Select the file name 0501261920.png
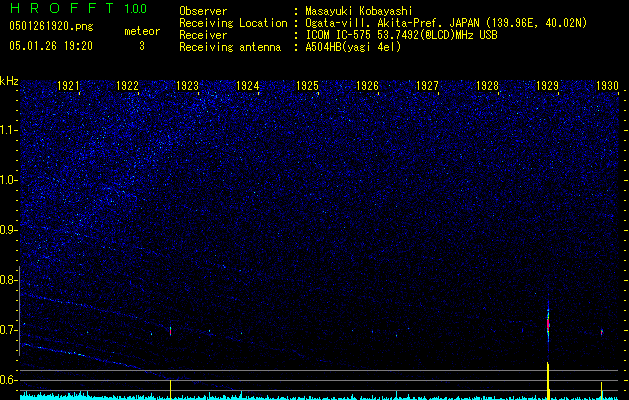Screen dimensions: 629x400 click(x=51, y=27)
